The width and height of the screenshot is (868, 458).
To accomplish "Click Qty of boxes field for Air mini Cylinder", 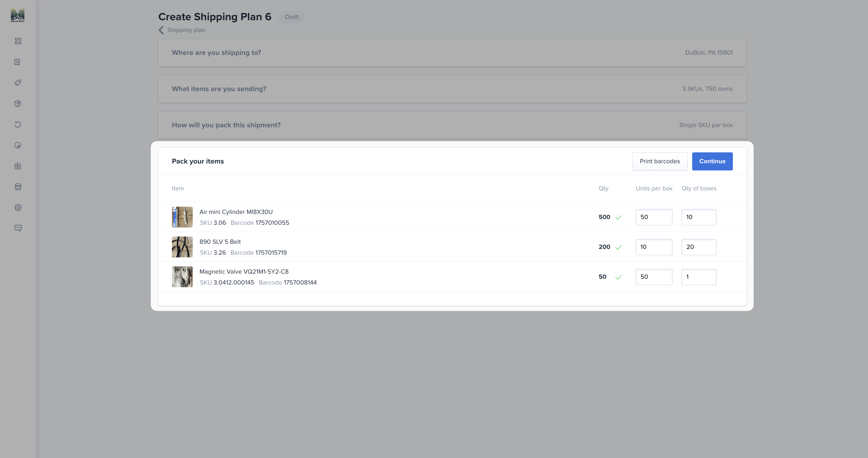I will tap(699, 217).
